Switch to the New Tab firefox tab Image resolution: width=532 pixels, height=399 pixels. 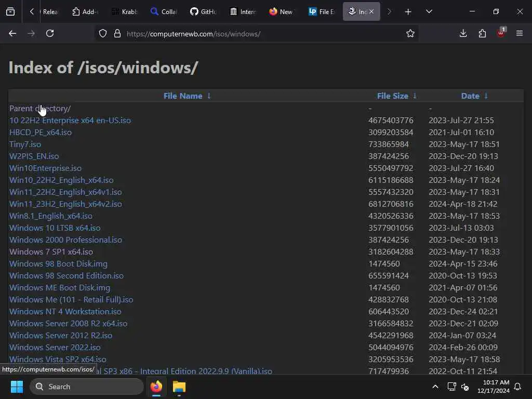(x=282, y=11)
